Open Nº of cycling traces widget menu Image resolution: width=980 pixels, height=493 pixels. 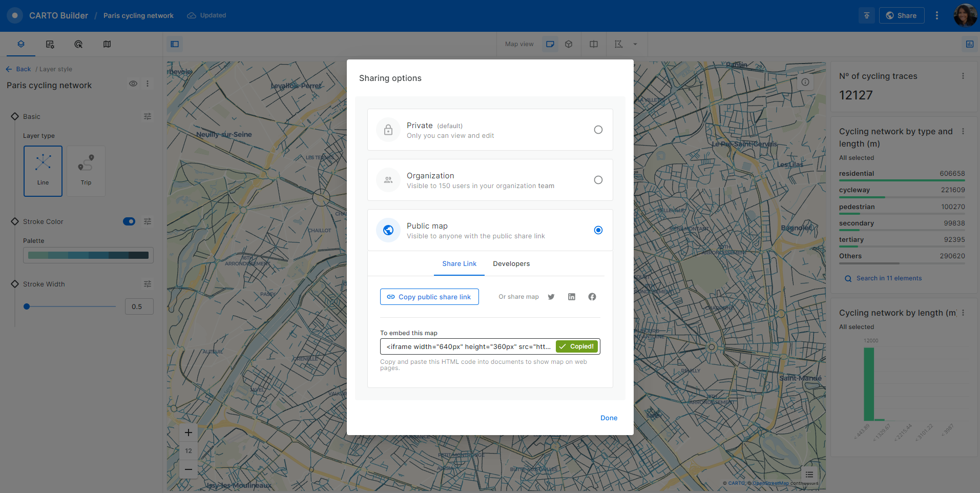(963, 76)
